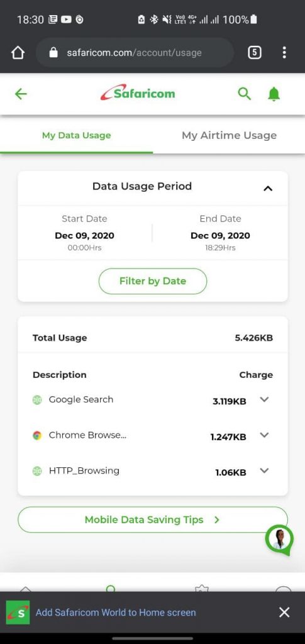Viewport: 305px width, 644px height.
Task: Open the browser tab switcher showing 5
Action: pyautogui.click(x=255, y=53)
